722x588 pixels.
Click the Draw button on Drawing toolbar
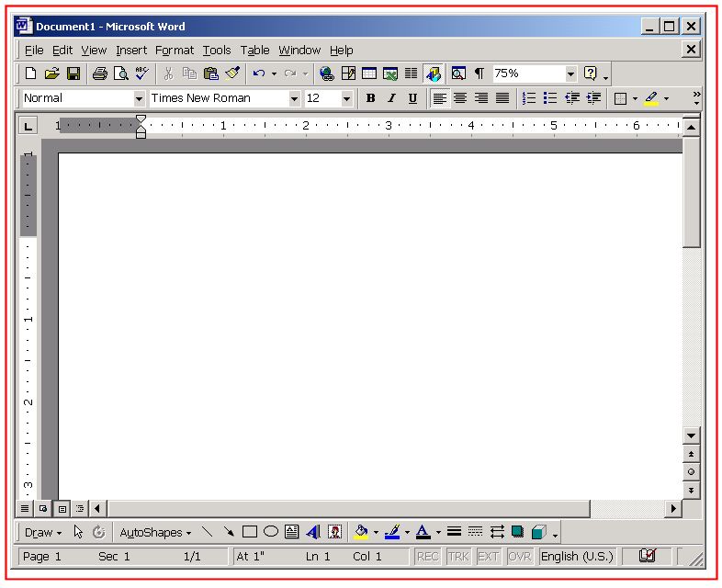coord(42,532)
